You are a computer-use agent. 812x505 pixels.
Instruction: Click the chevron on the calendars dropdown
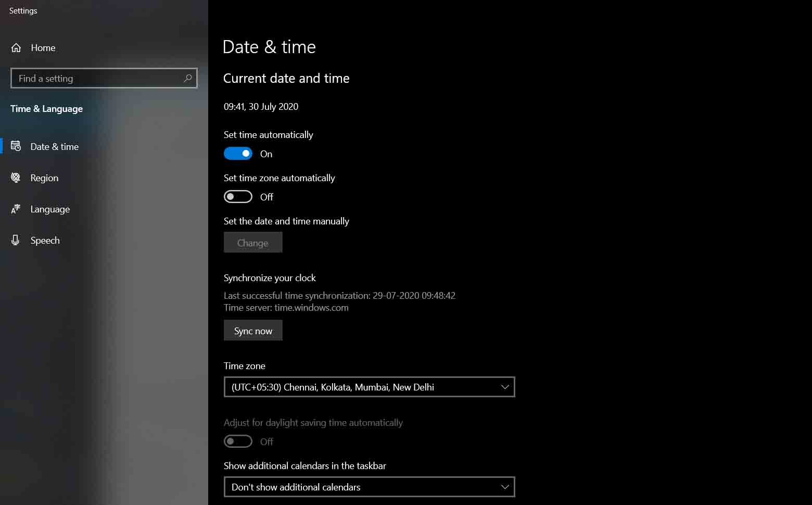pos(504,487)
